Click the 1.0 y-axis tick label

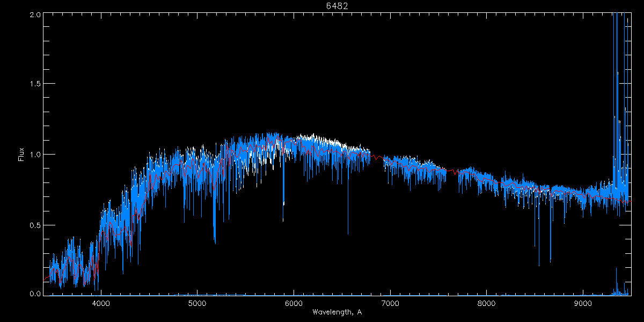click(34, 155)
